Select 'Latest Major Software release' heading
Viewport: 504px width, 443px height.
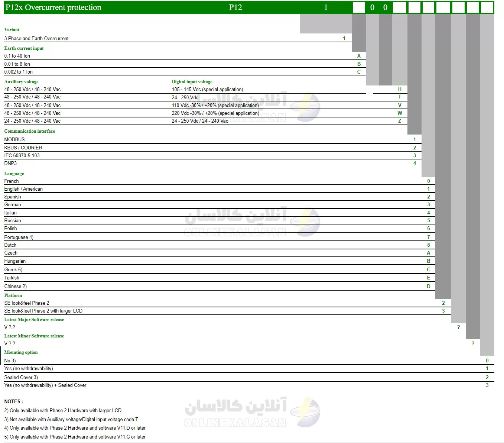pyautogui.click(x=34, y=320)
